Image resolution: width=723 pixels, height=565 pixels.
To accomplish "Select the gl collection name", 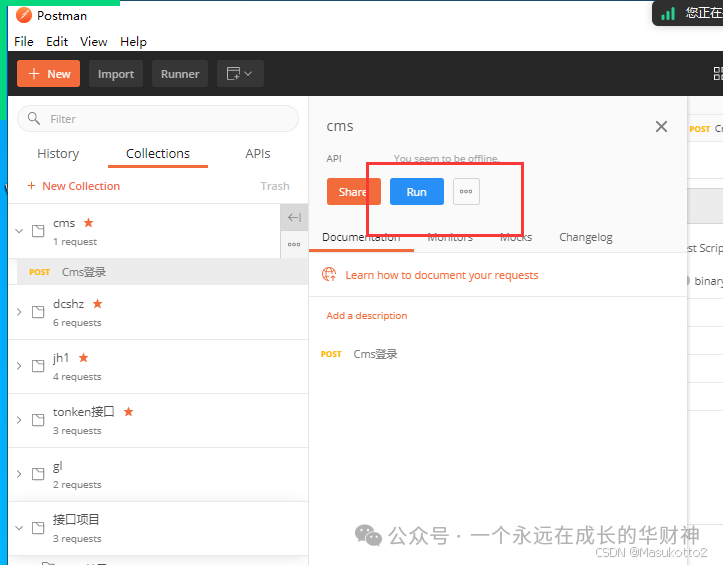I will pyautogui.click(x=57, y=466).
